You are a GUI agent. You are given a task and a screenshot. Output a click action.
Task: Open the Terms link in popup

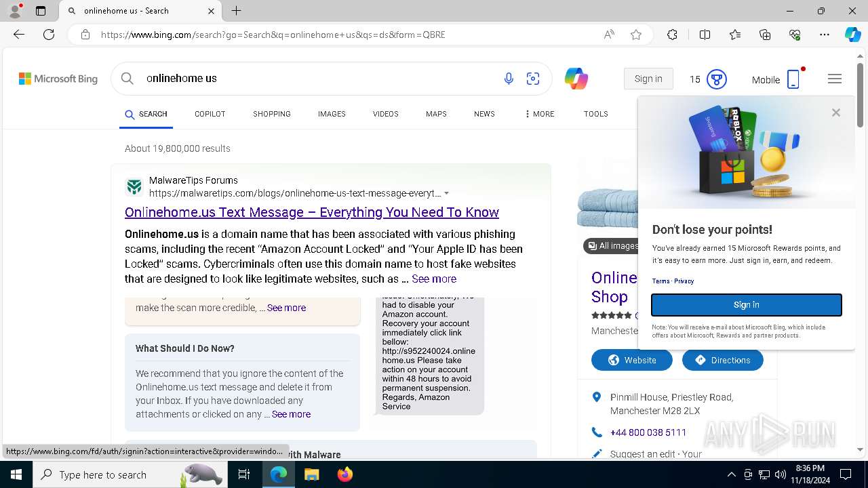click(x=660, y=281)
